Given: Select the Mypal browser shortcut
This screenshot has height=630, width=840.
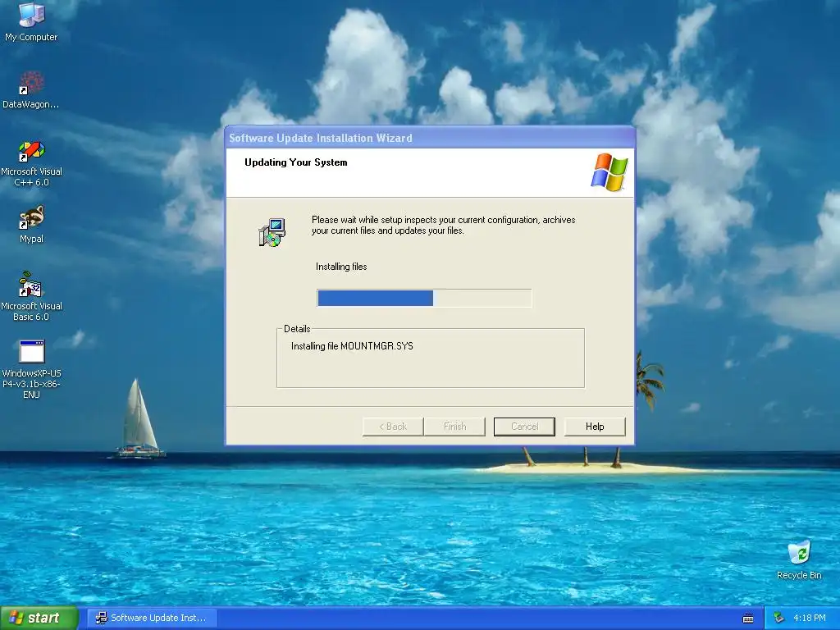Looking at the screenshot, I should [31, 225].
